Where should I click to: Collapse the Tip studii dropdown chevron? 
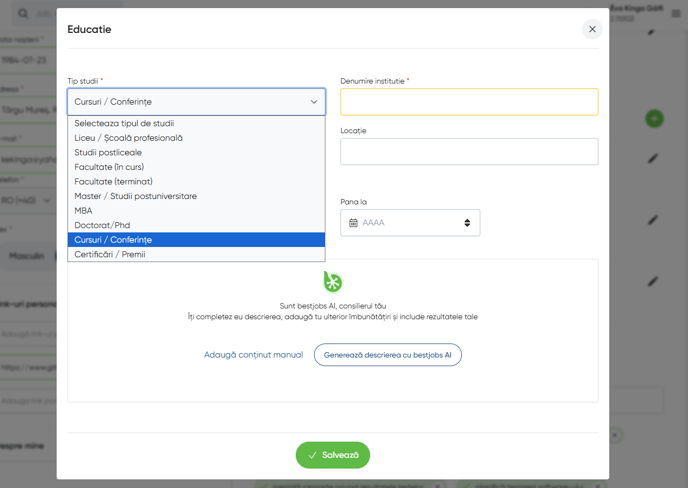(313, 102)
